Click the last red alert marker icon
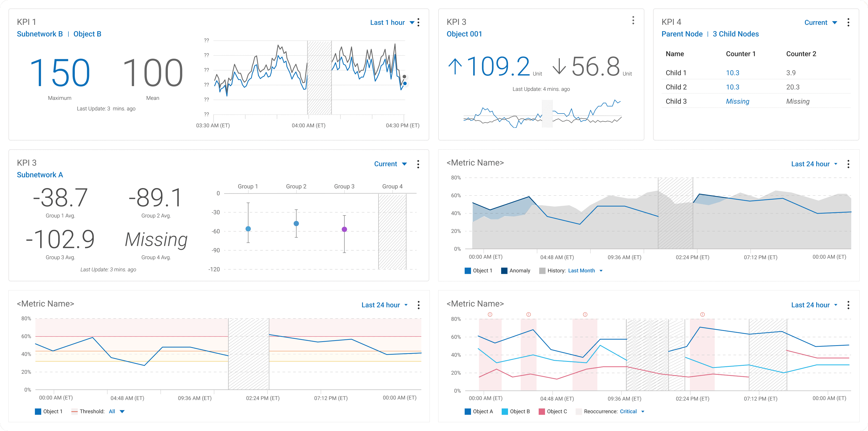This screenshot has width=868, height=431. [x=702, y=314]
